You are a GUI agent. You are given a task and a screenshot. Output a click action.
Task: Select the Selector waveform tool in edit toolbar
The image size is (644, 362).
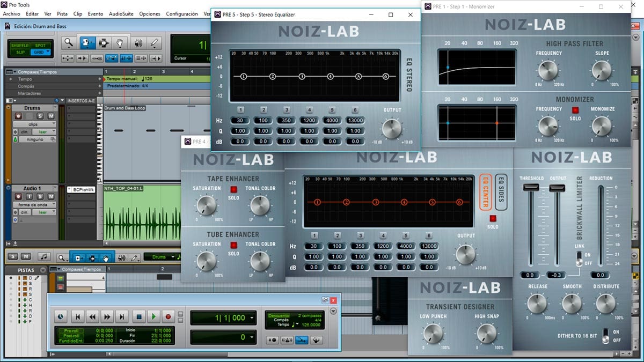pyautogui.click(x=104, y=42)
